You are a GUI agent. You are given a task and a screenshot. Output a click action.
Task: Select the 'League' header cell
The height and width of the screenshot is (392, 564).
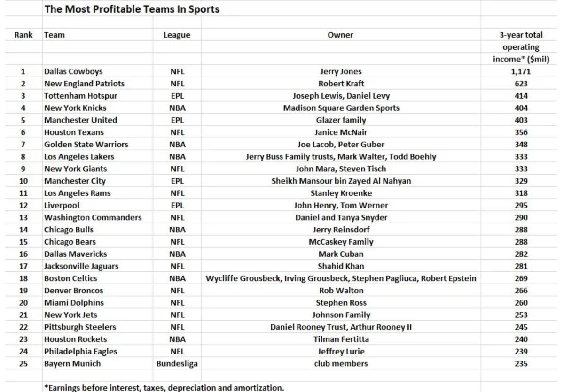[x=177, y=35]
